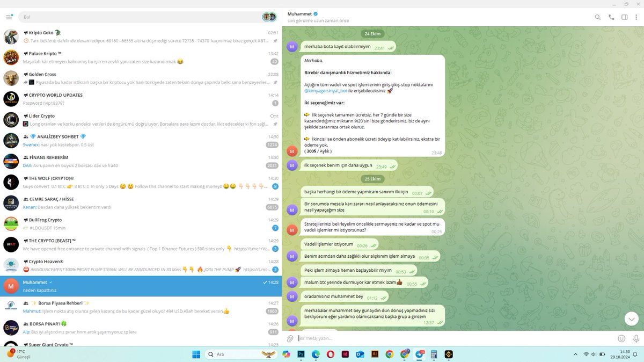Open FİNANS REHBERİM group
This screenshot has height=362, width=644.
click(141, 161)
